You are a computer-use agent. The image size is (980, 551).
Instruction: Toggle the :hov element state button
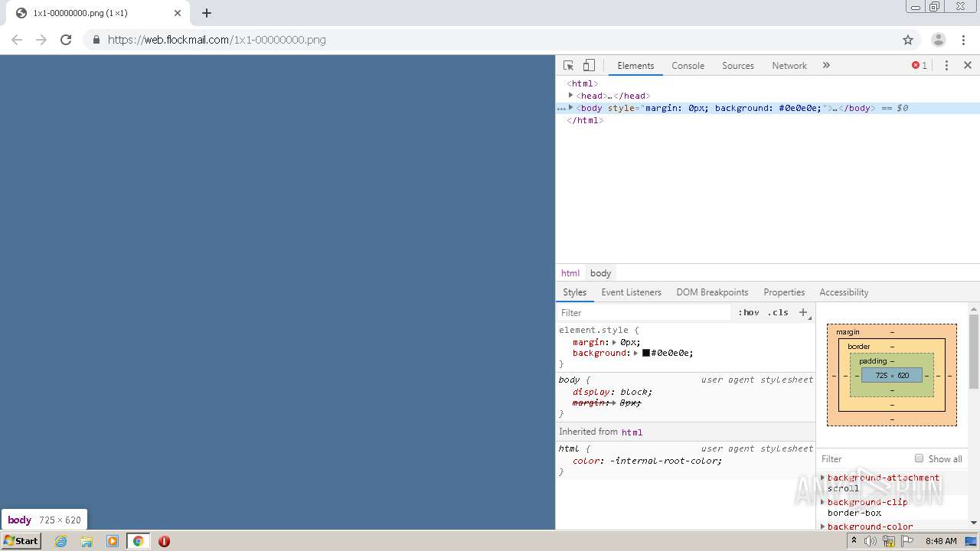point(749,312)
